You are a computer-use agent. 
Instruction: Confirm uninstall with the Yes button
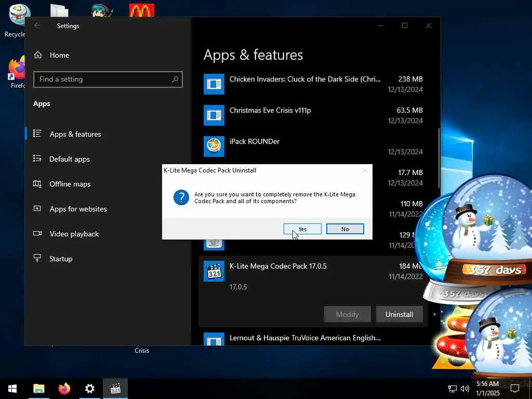(302, 229)
